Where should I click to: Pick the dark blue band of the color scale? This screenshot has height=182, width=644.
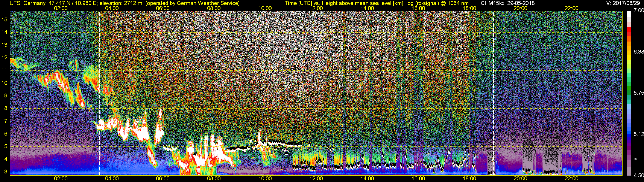click(629, 138)
